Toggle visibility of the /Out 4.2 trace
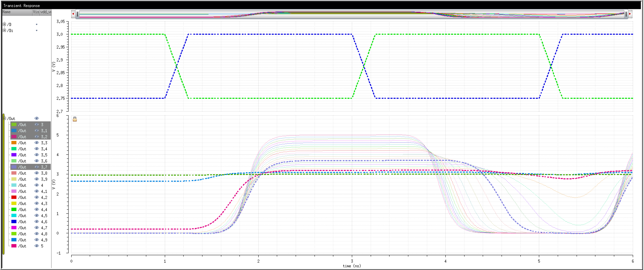644x270 pixels. [37, 197]
